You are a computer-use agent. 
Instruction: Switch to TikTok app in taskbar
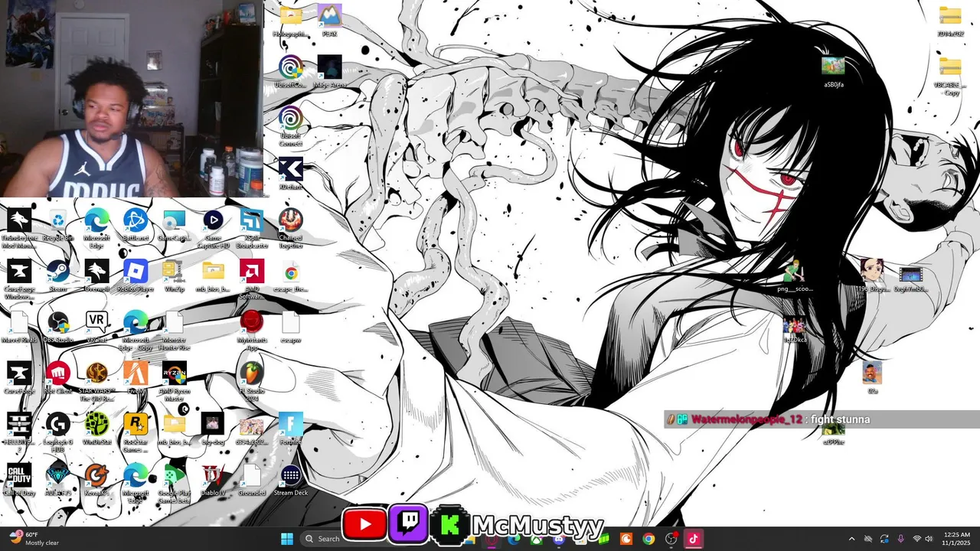pos(694,539)
